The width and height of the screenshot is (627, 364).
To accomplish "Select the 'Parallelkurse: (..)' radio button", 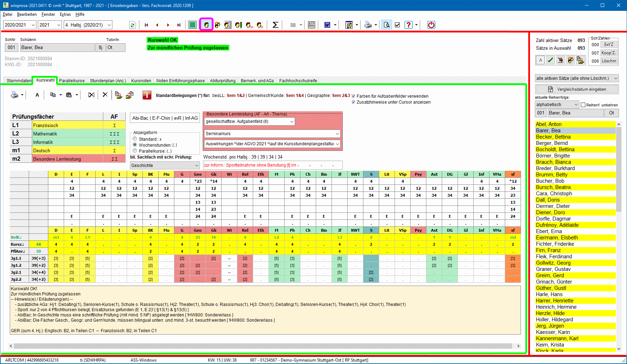I will pos(135,151).
